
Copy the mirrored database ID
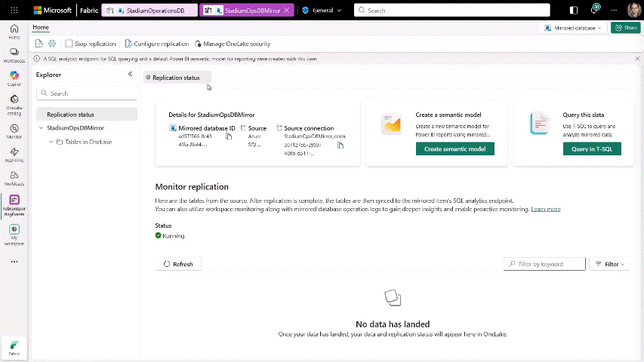tap(229, 137)
